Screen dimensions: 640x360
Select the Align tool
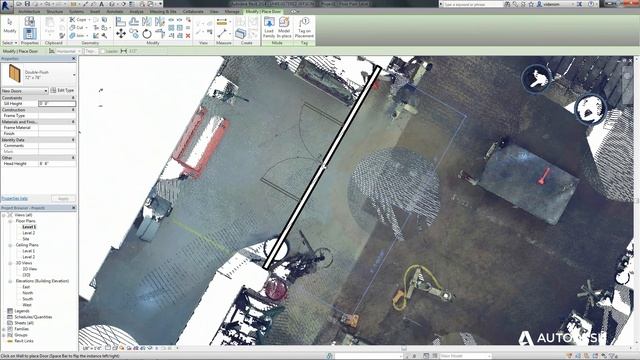tap(120, 22)
